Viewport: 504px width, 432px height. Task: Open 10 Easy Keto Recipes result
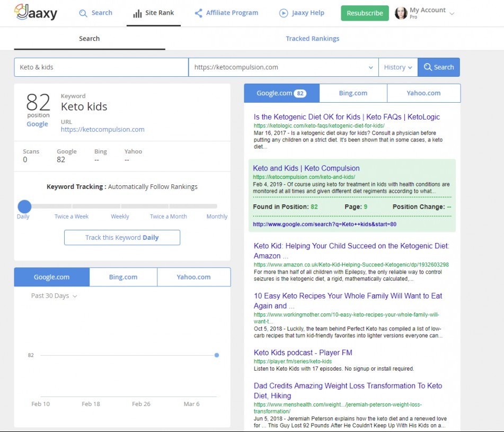coord(348,301)
